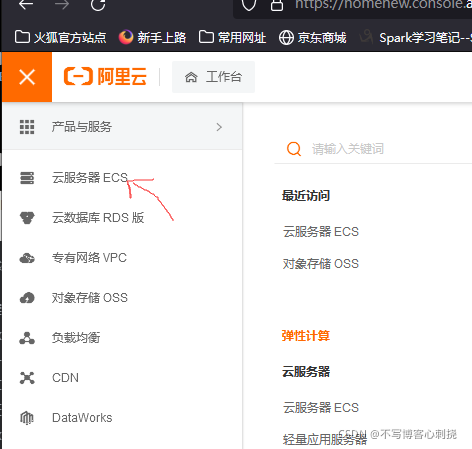Click the RDS database icon

[x=27, y=218]
